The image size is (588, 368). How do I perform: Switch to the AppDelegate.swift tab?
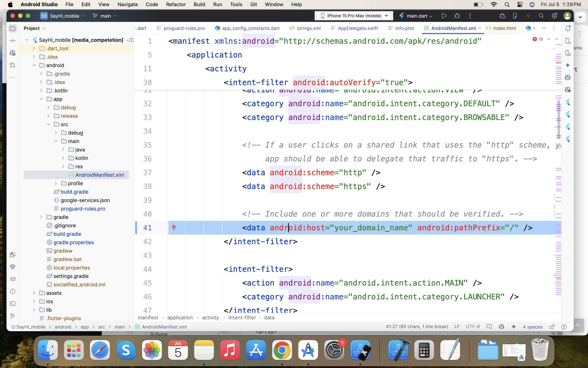point(354,28)
